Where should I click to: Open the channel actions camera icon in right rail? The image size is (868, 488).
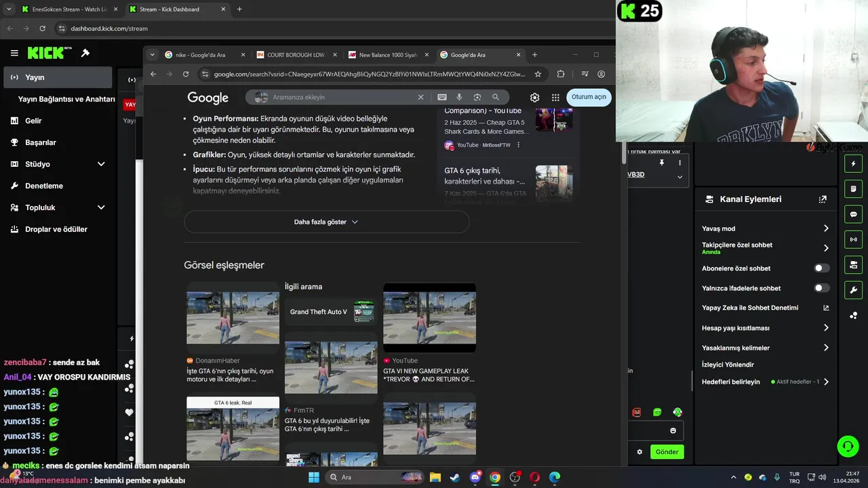[854, 264]
